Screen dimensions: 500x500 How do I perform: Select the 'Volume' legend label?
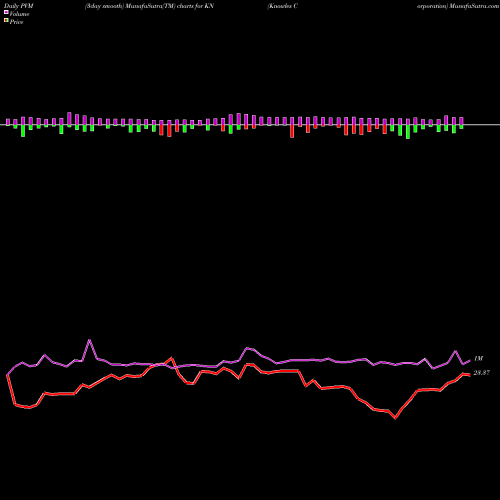[x=19, y=14]
